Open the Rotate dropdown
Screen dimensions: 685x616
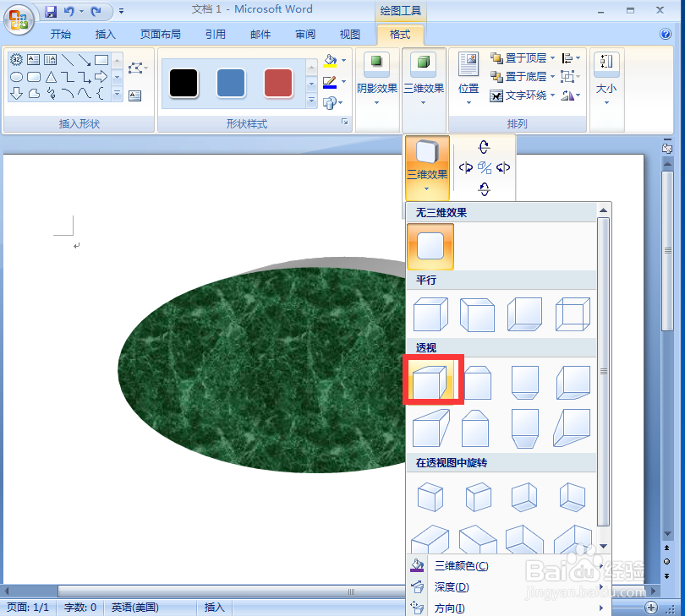pyautogui.click(x=571, y=95)
